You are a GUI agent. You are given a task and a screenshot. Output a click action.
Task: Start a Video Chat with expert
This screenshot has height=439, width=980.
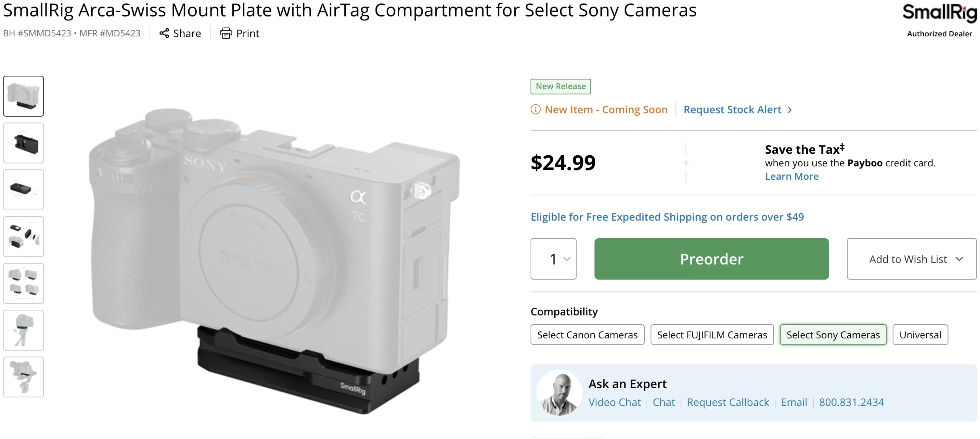click(x=614, y=402)
